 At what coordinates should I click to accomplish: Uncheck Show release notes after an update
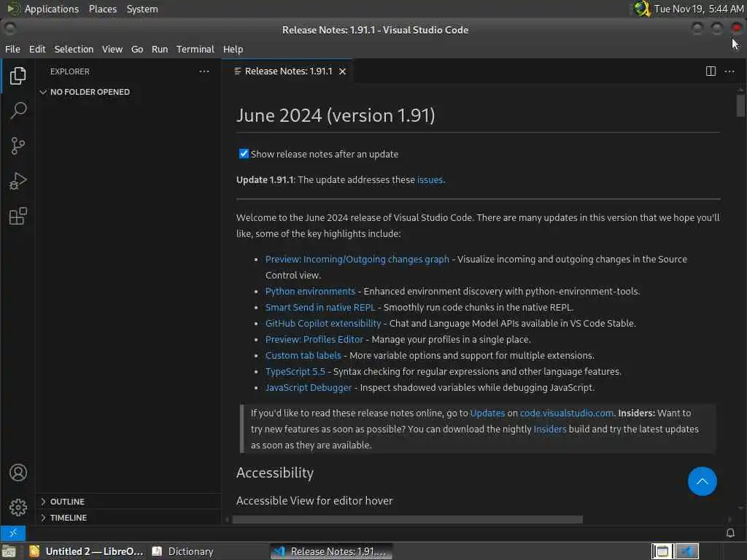[244, 154]
